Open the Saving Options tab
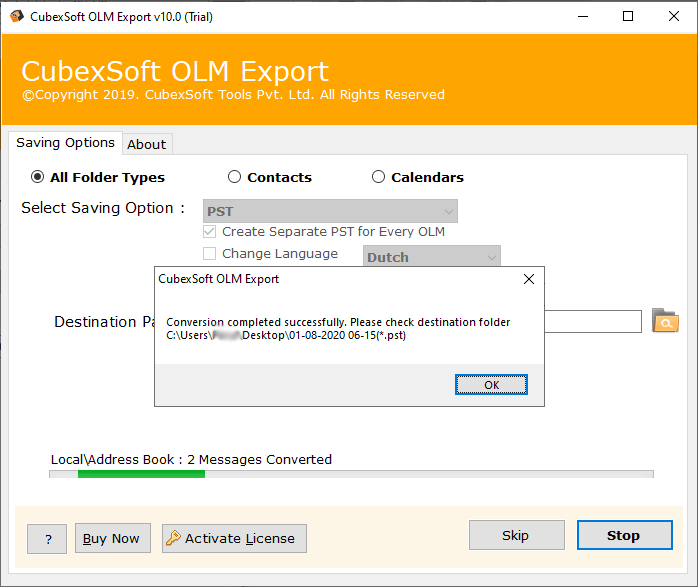The height and width of the screenshot is (587, 698). (65, 143)
